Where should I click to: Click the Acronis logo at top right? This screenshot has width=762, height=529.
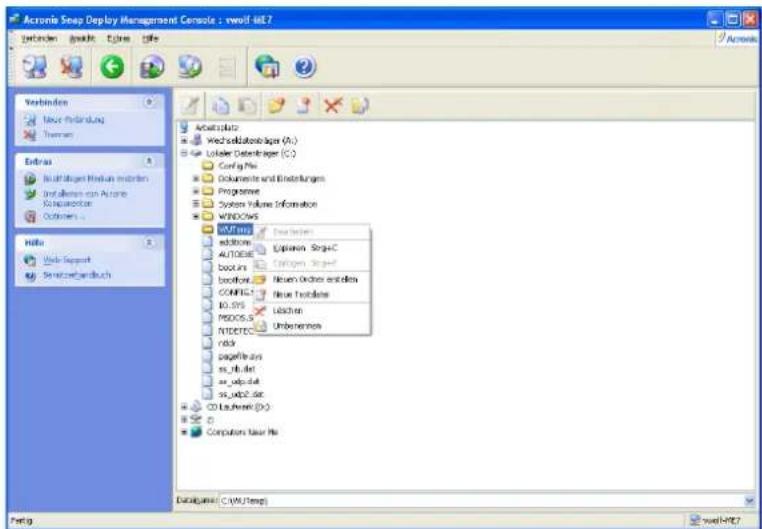pyautogui.click(x=738, y=39)
